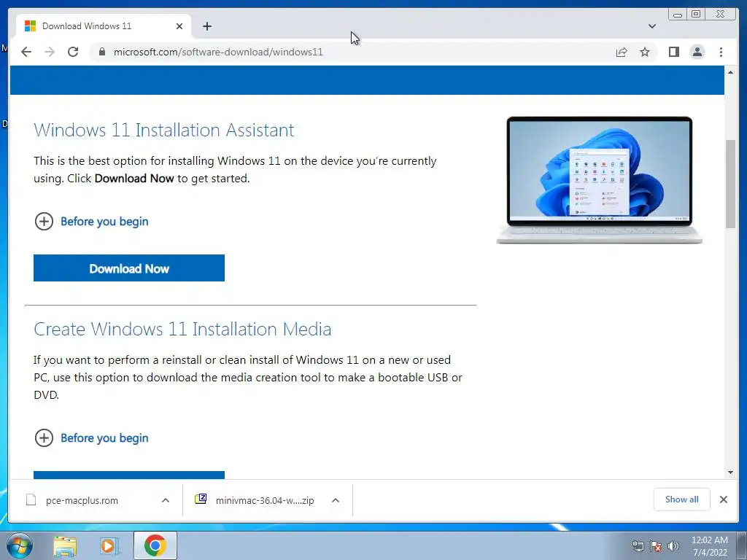Image resolution: width=747 pixels, height=560 pixels.
Task: Go back using the browser back arrow
Action: pos(26,52)
